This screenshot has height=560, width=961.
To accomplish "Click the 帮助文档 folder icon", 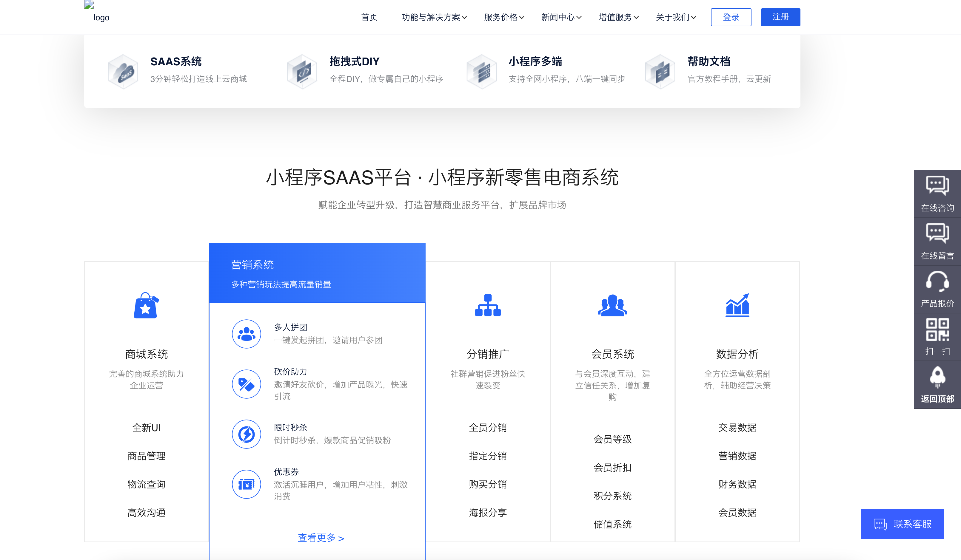I will coord(660,72).
